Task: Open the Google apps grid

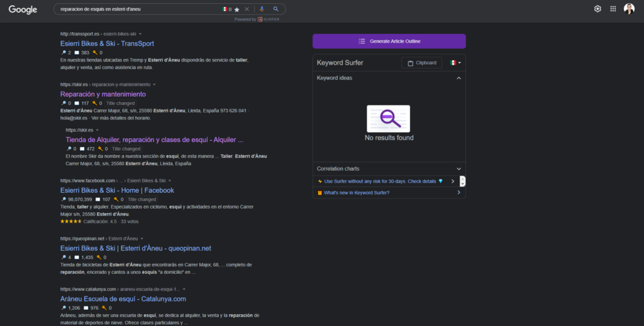Action: pos(613,9)
